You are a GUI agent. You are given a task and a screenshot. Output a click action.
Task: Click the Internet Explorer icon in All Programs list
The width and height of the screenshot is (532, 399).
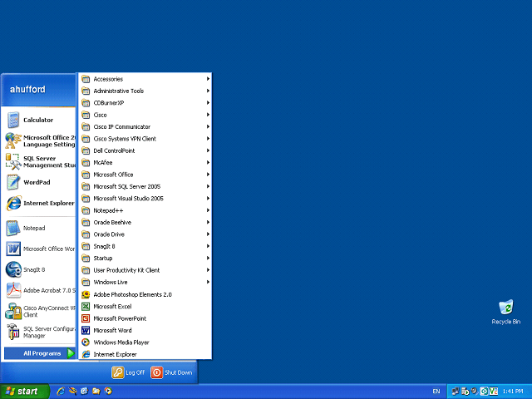coord(86,354)
